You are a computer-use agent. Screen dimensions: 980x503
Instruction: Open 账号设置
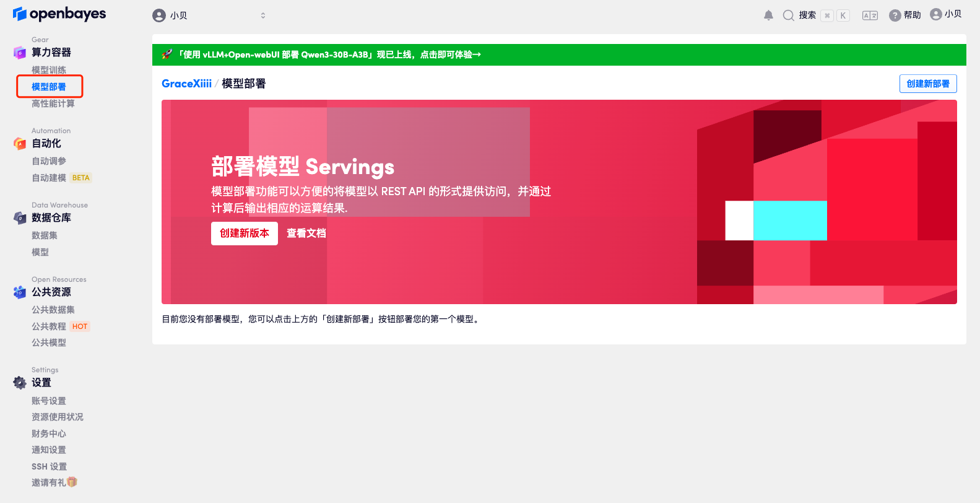(49, 401)
